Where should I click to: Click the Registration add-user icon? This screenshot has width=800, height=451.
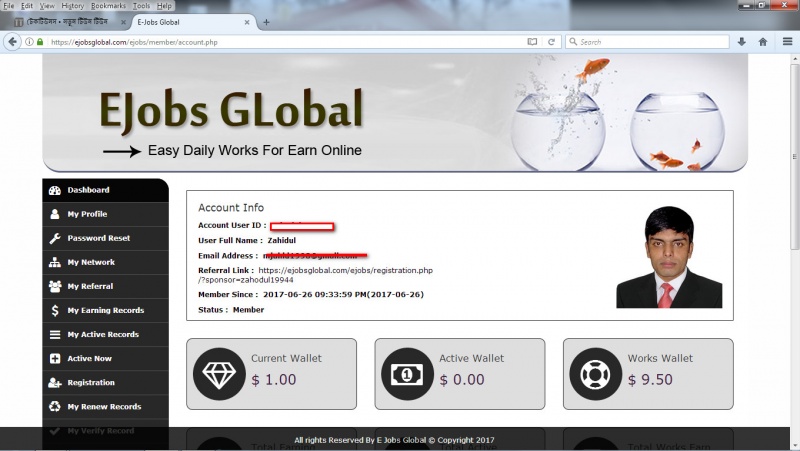(55, 383)
